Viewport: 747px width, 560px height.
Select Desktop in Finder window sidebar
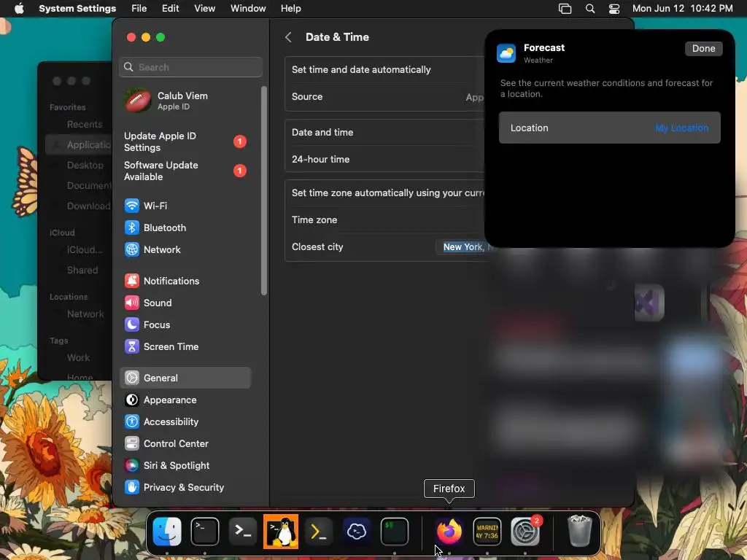click(x=85, y=166)
